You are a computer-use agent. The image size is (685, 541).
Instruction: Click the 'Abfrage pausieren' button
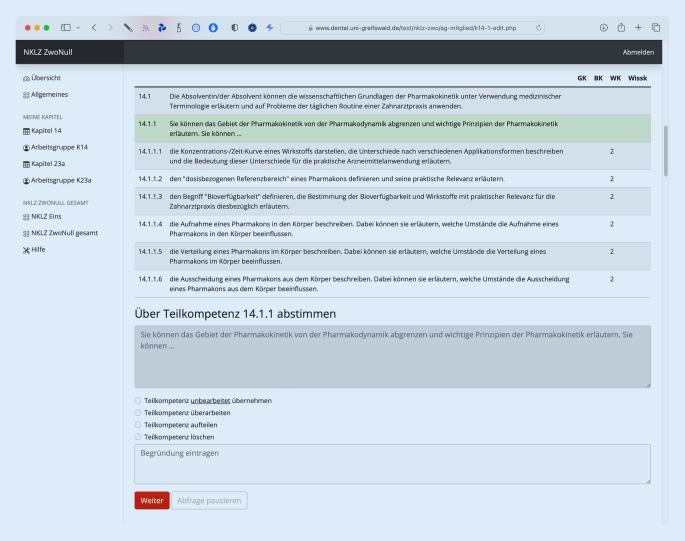pyautogui.click(x=208, y=500)
